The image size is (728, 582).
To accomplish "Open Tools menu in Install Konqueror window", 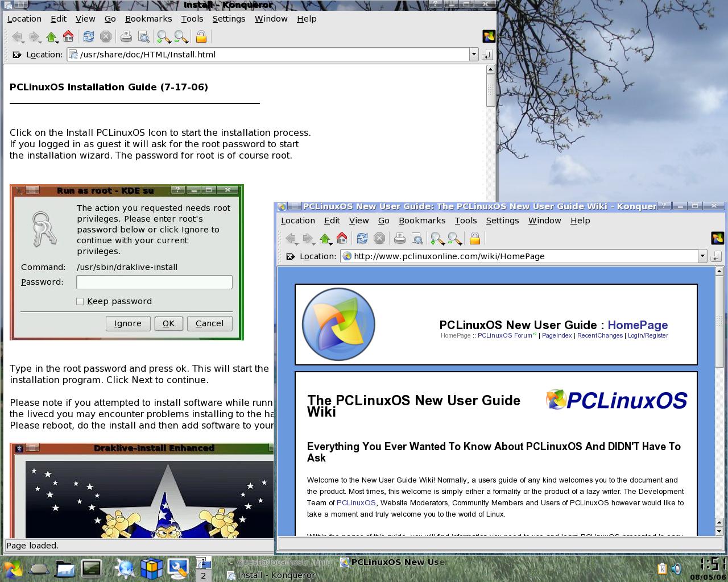I will tap(192, 19).
